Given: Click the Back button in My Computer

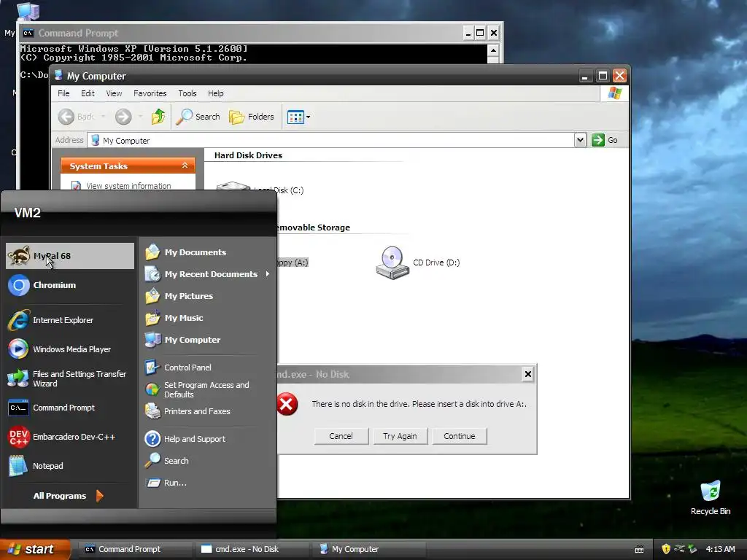Looking at the screenshot, I should click(76, 117).
